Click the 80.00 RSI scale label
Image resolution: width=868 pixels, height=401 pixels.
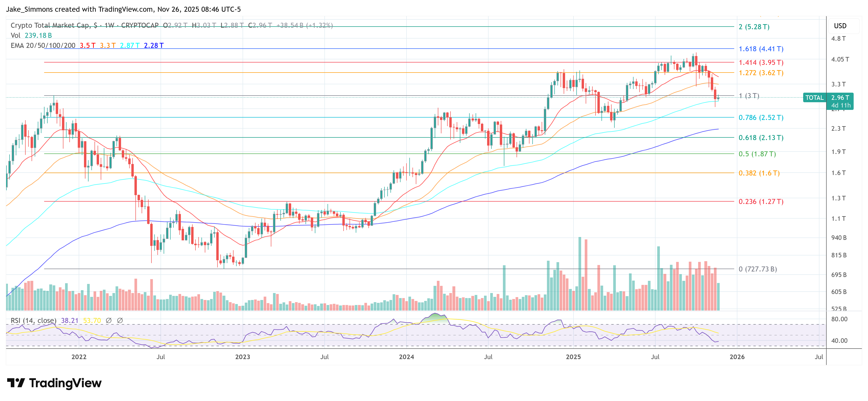click(x=839, y=319)
